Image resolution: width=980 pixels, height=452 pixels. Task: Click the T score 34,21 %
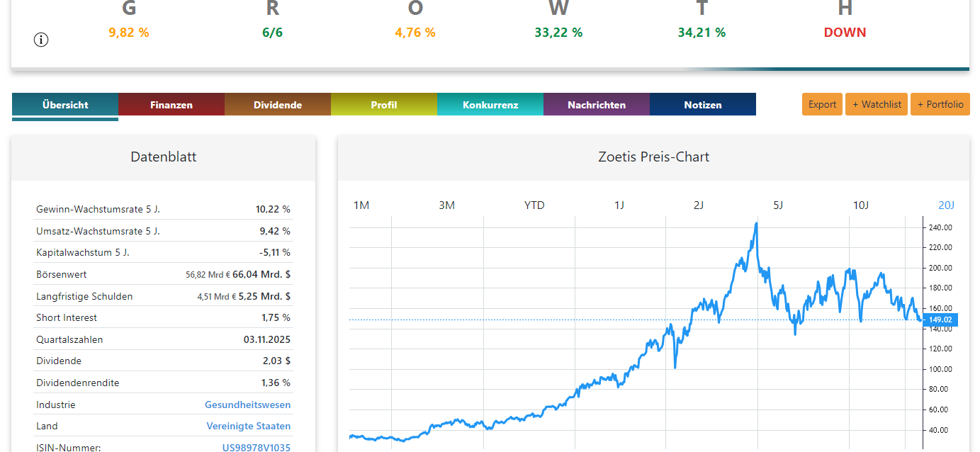point(702,33)
